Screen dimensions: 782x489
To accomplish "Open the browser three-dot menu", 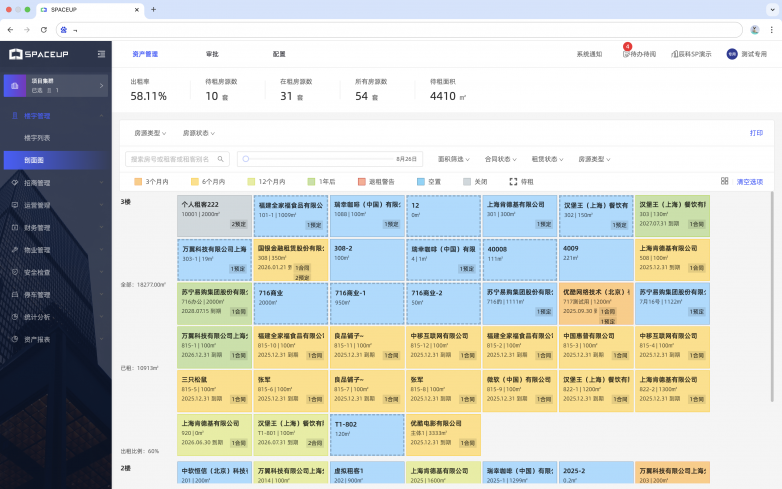I will click(x=772, y=30).
